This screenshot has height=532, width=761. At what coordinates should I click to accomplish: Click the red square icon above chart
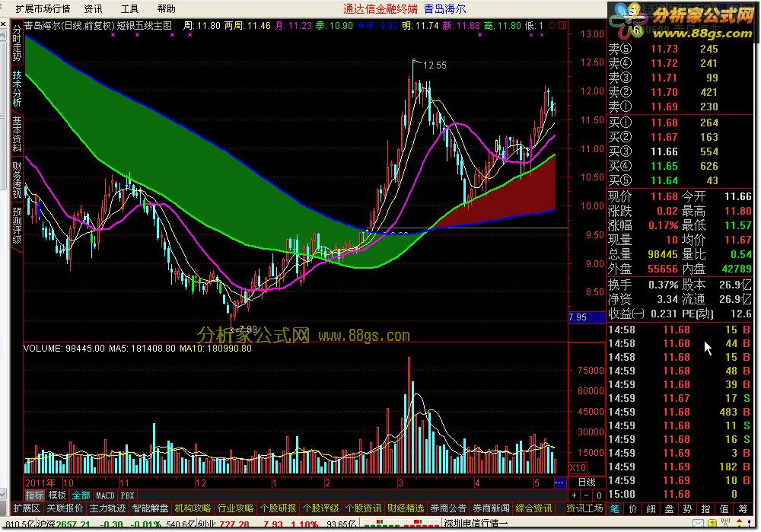562,25
